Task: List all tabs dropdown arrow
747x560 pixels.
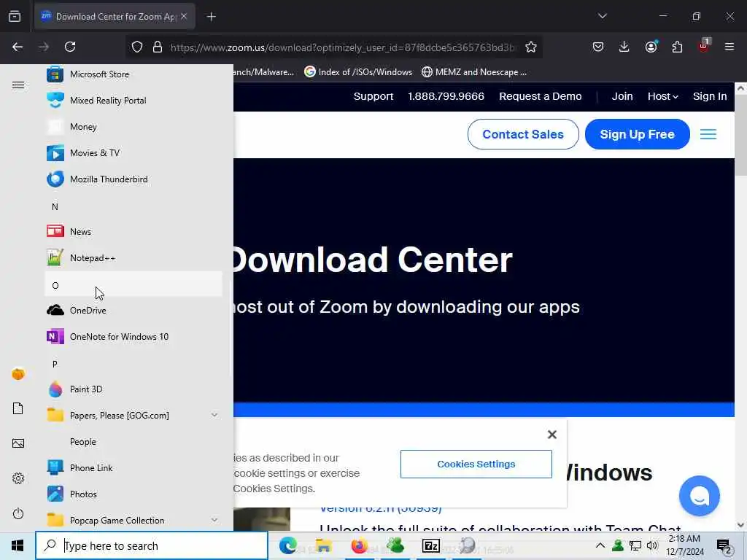Action: [x=602, y=16]
